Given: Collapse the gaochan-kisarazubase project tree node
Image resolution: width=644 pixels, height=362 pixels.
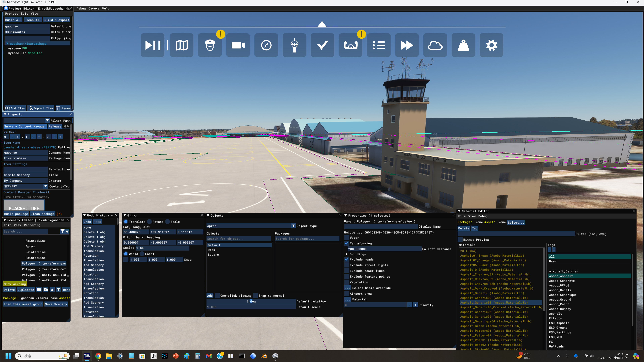Looking at the screenshot, I should 7,44.
